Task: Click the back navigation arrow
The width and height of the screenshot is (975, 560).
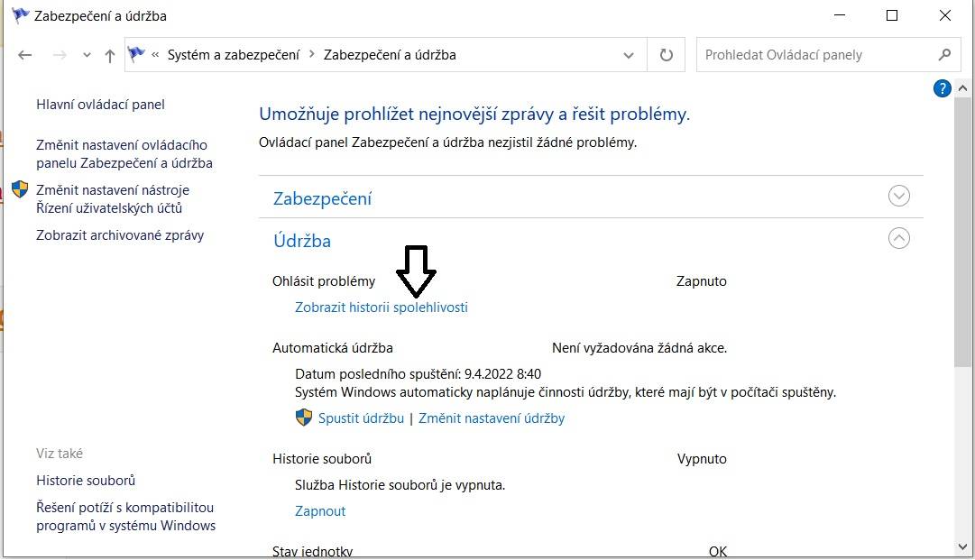Action: tap(25, 55)
